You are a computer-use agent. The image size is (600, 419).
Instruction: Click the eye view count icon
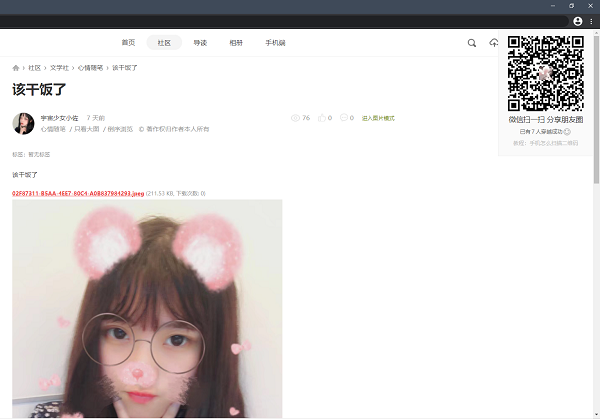coord(295,118)
